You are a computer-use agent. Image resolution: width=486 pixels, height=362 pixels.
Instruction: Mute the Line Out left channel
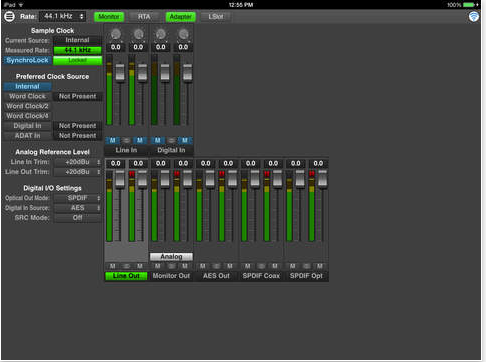[x=113, y=266]
